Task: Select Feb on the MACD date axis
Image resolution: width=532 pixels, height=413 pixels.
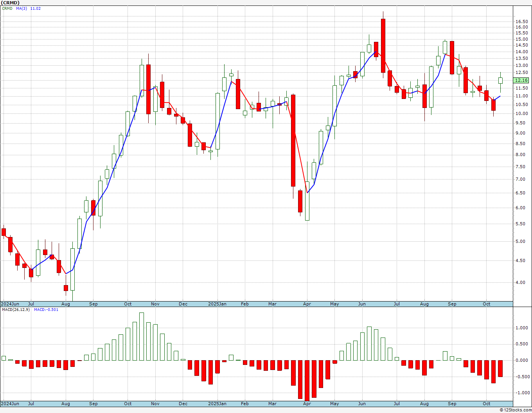Action: coord(245,404)
